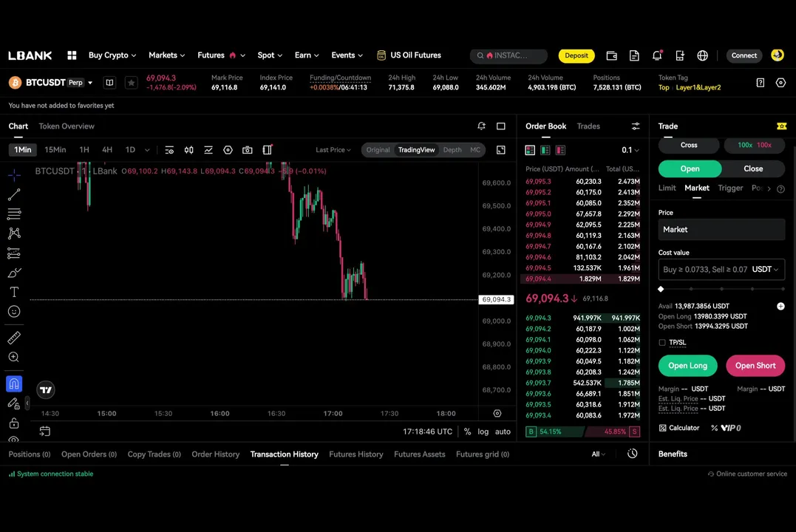Image resolution: width=796 pixels, height=532 pixels.
Task: Set a price alert with bell icon
Action: 481,126
